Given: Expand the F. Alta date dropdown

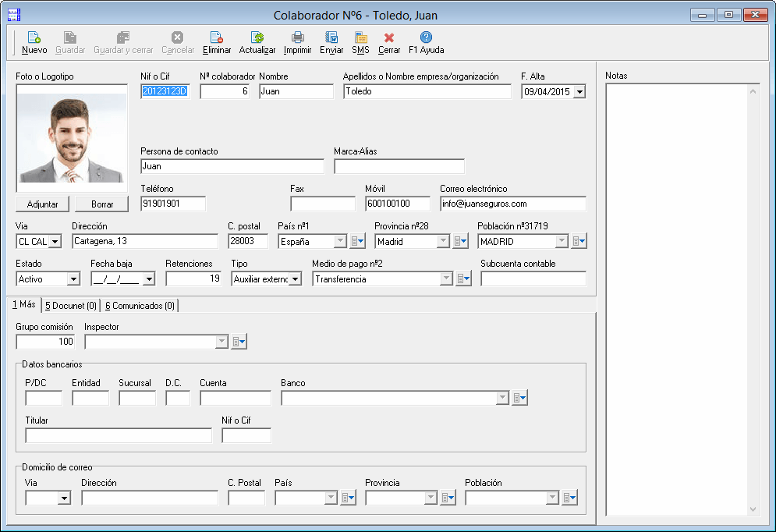Looking at the screenshot, I should pyautogui.click(x=579, y=92).
